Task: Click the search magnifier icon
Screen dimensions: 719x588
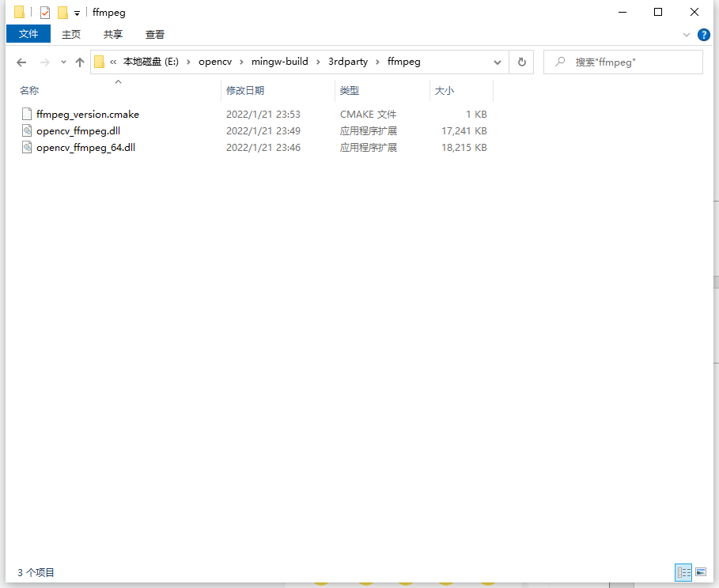Action: coord(560,62)
